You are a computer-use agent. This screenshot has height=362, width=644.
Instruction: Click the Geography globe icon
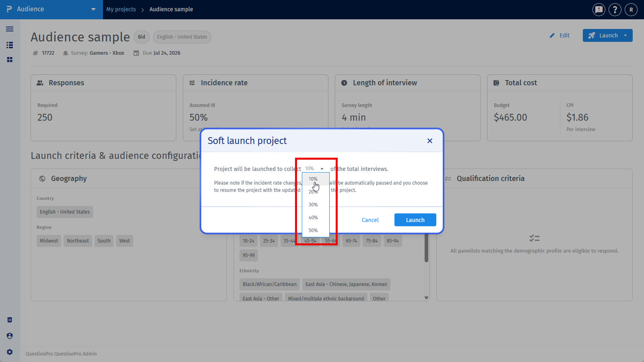pyautogui.click(x=42, y=179)
